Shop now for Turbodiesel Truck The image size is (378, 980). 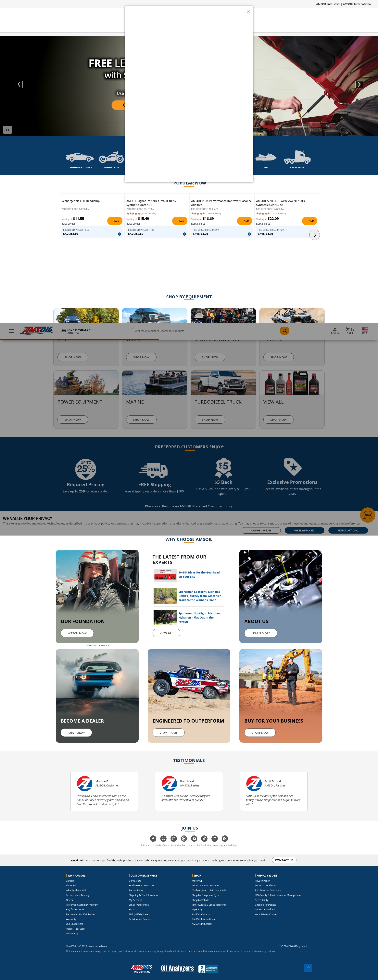pos(210,420)
